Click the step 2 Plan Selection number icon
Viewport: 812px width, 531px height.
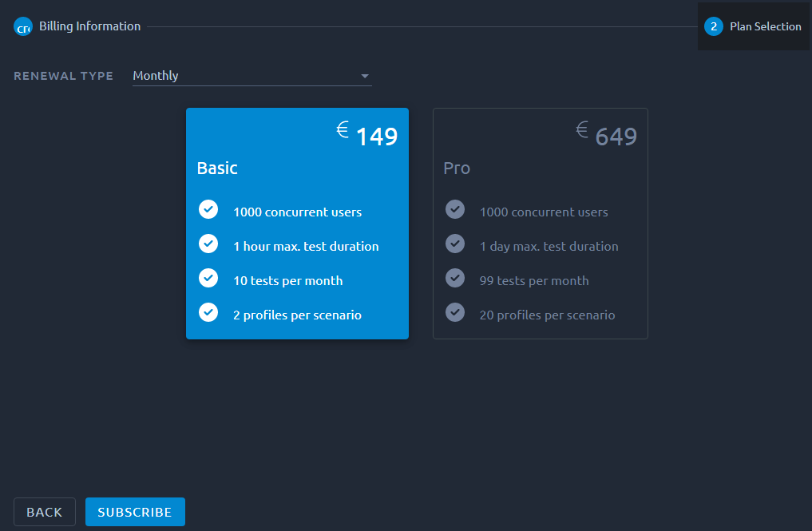(714, 26)
